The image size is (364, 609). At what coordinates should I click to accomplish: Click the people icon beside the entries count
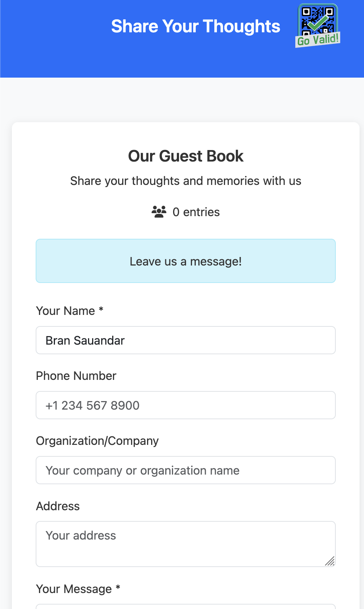[159, 212]
